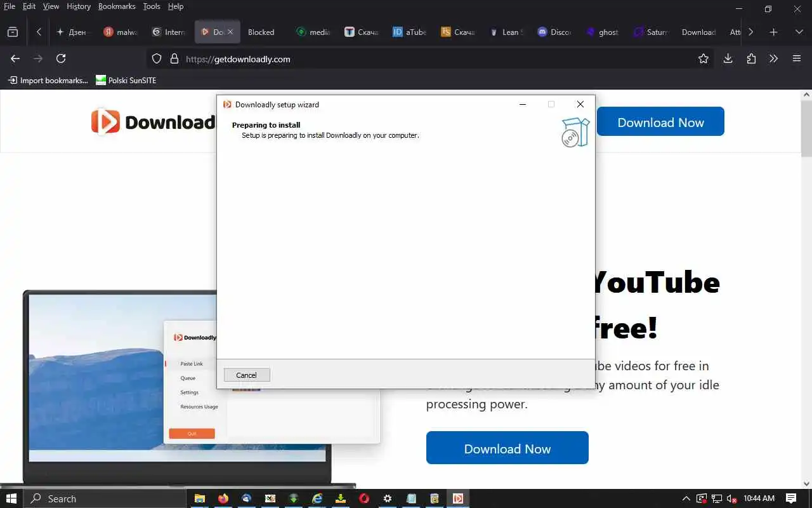
Task: Click Cancel in the Downloadly setup wizard
Action: click(x=247, y=375)
